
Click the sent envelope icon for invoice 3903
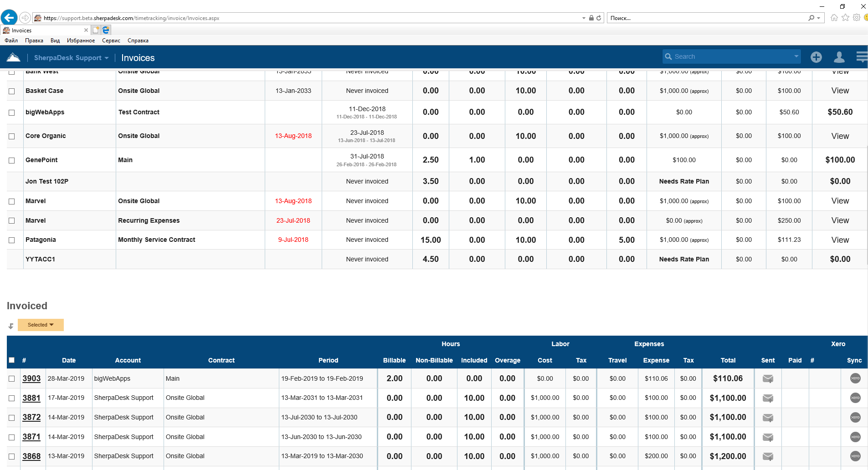[x=768, y=379]
